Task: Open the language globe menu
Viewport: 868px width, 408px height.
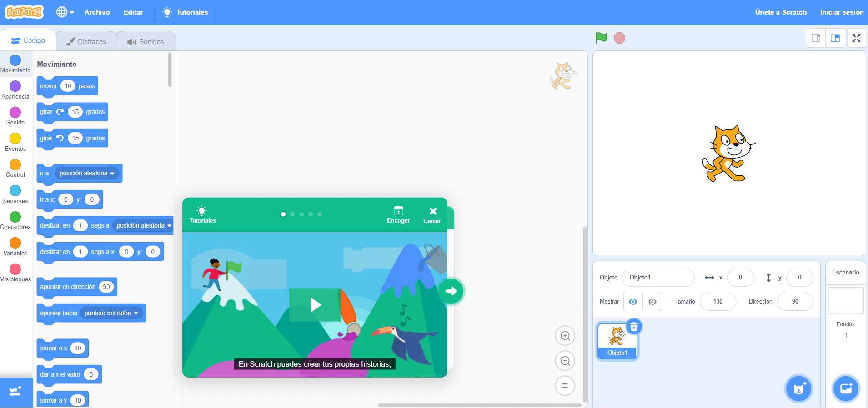Action: pos(65,12)
